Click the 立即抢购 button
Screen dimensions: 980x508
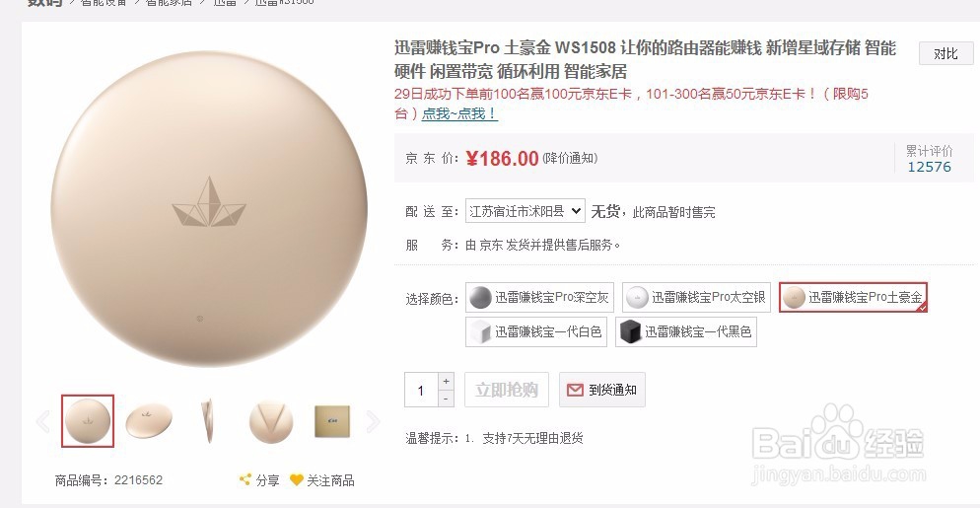point(506,390)
